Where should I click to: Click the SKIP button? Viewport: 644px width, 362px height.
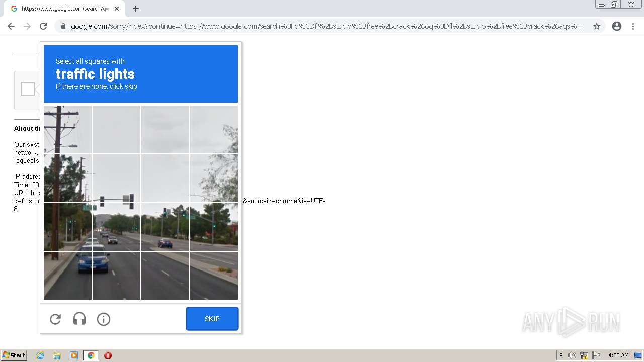[212, 319]
